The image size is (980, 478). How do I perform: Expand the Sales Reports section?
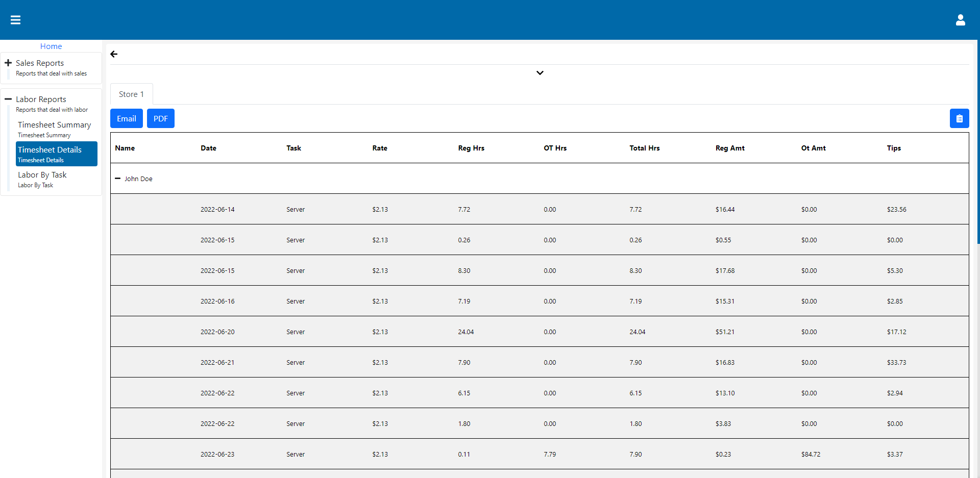pos(8,63)
